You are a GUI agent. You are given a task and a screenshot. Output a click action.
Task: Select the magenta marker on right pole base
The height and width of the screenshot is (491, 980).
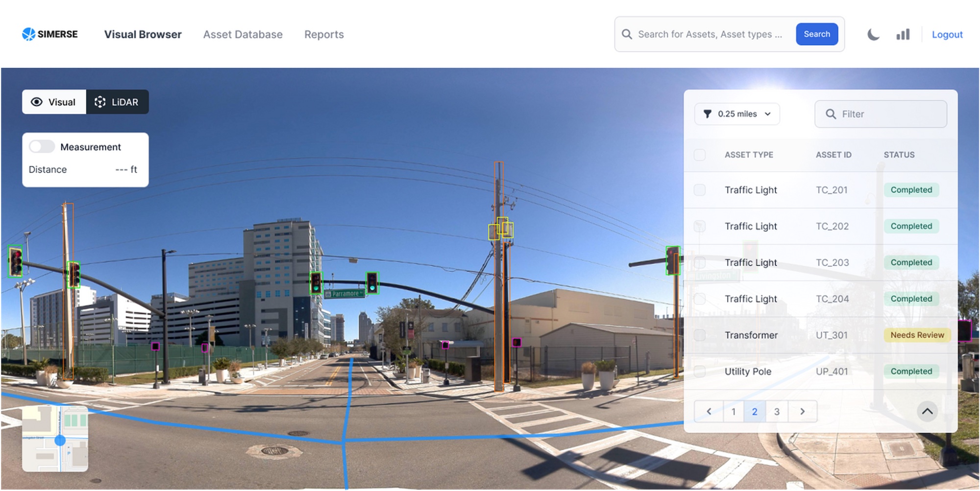(516, 342)
